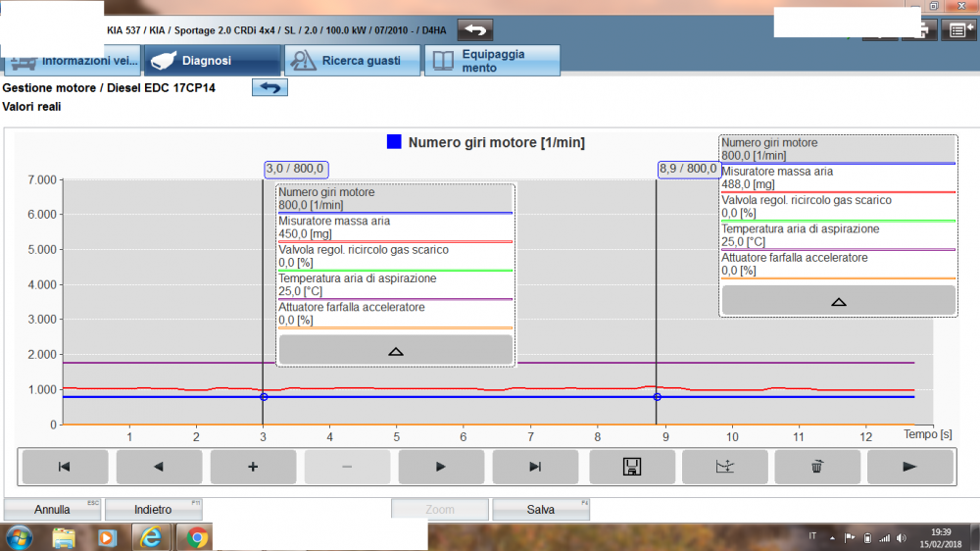Step forward with the right arrow button
Viewport: 980px width, 551px height.
pos(440,467)
